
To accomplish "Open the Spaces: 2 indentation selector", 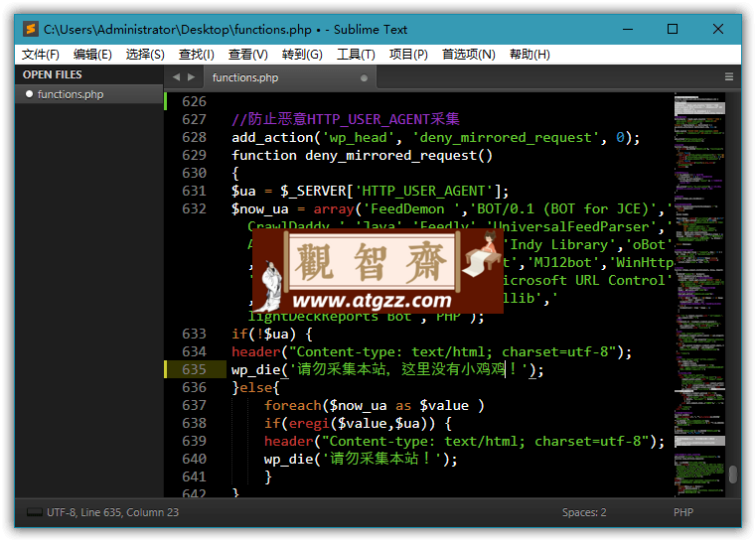I will pyautogui.click(x=584, y=512).
